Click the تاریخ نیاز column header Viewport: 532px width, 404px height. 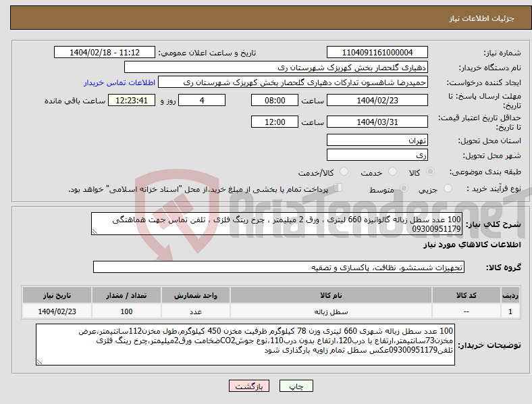click(x=57, y=295)
